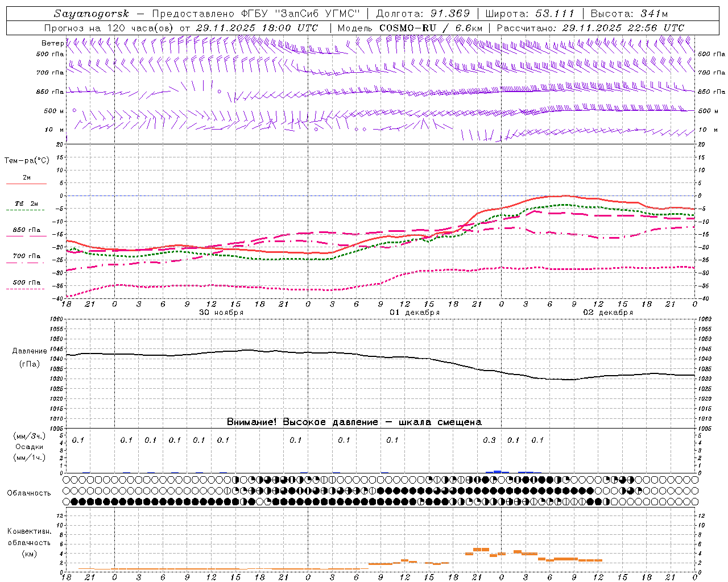This screenshot has width=728, height=582.
Task: Click the 'Давление' pressure label
Action: (29, 351)
